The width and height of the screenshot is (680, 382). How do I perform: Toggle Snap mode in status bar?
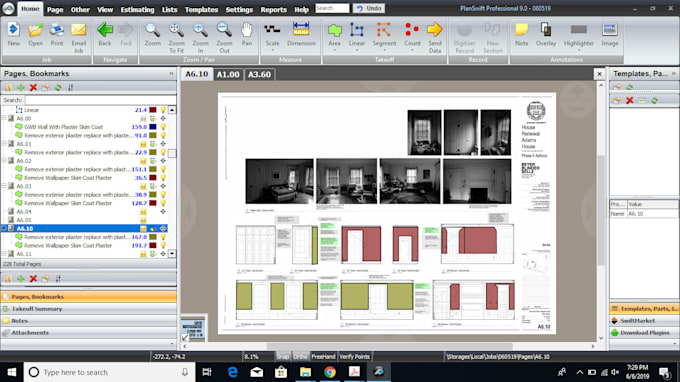[x=282, y=356]
